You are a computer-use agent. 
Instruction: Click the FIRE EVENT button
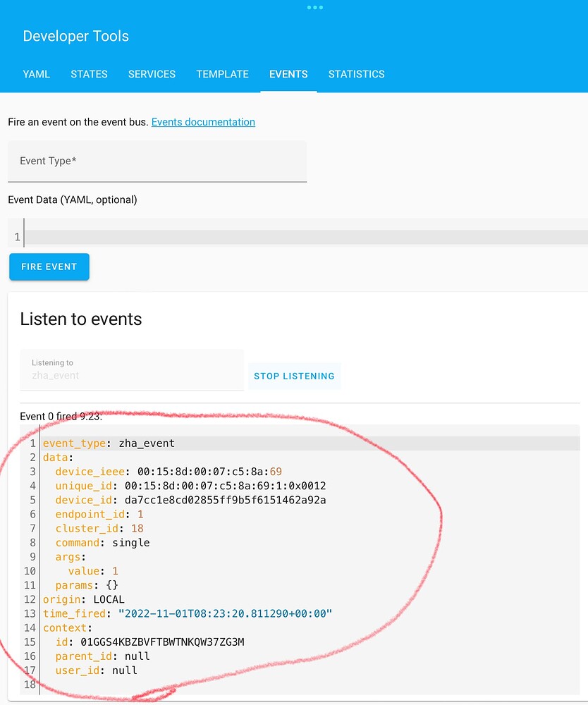49,266
